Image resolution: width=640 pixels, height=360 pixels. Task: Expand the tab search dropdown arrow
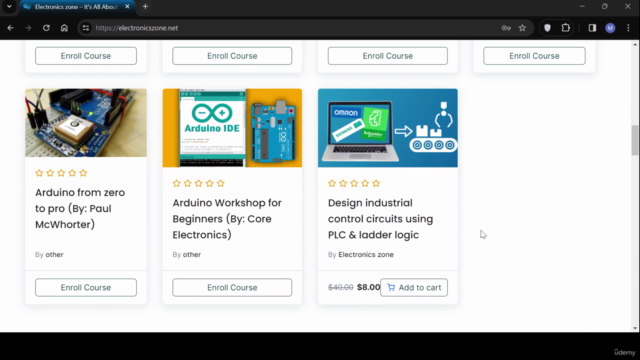coord(9,7)
